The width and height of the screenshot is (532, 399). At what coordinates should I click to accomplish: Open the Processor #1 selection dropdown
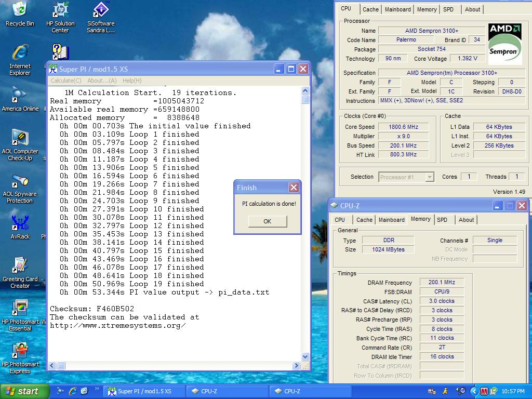[406, 177]
